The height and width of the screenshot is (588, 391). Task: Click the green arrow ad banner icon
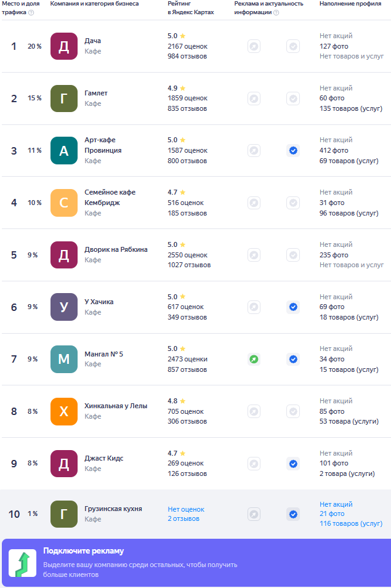[22, 563]
